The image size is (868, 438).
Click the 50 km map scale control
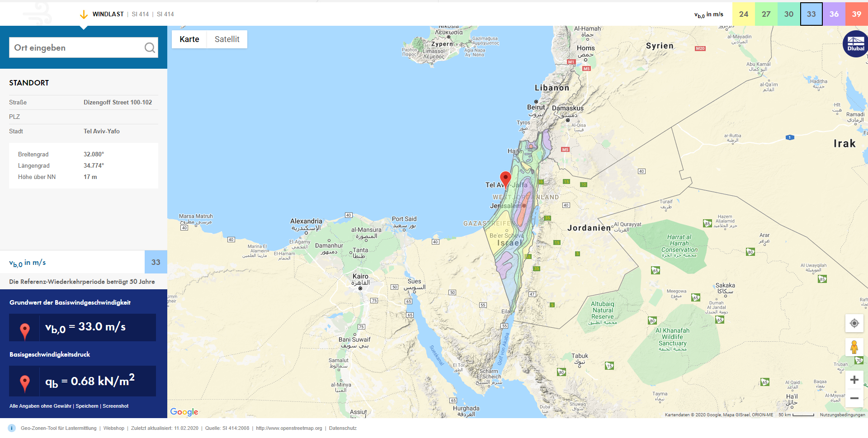796,414
